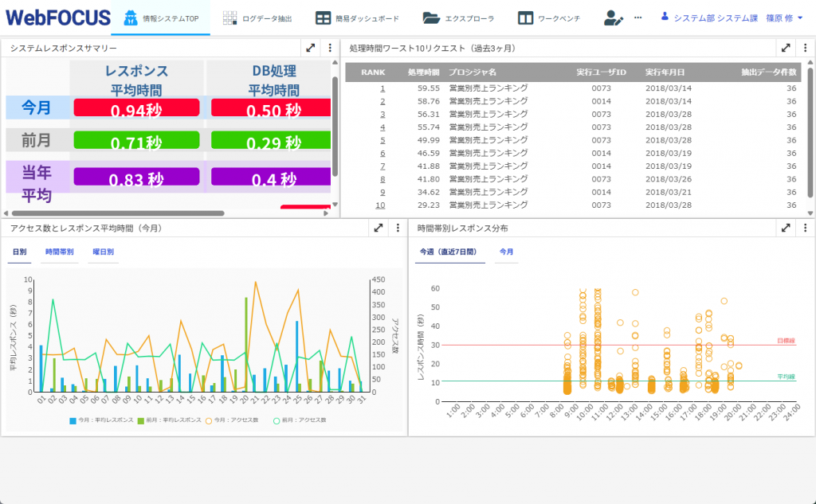Click the rank 10 link in worst requests
816x504 pixels.
tap(380, 205)
